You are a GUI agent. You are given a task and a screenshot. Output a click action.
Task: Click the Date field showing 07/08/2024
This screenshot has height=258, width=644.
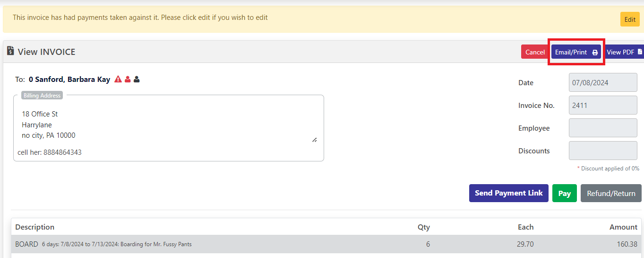point(603,82)
